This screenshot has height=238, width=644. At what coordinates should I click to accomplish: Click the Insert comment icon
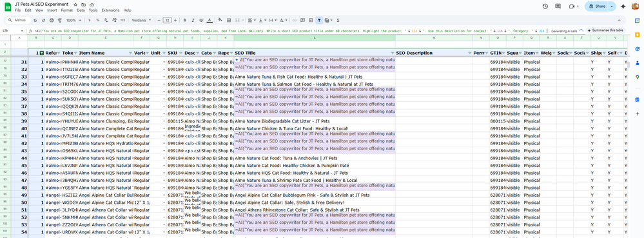coord(302,20)
